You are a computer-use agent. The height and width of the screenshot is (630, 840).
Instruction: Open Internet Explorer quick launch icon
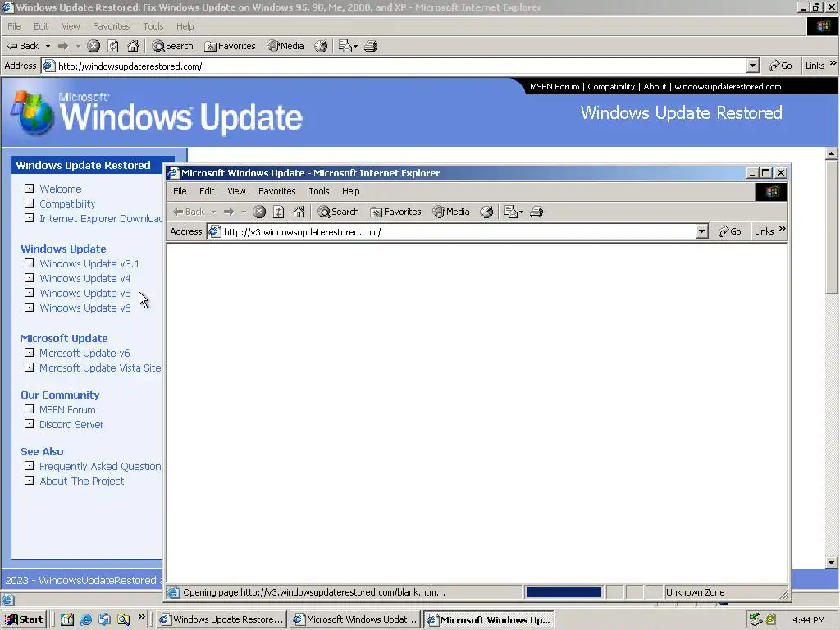pyautogui.click(x=85, y=620)
